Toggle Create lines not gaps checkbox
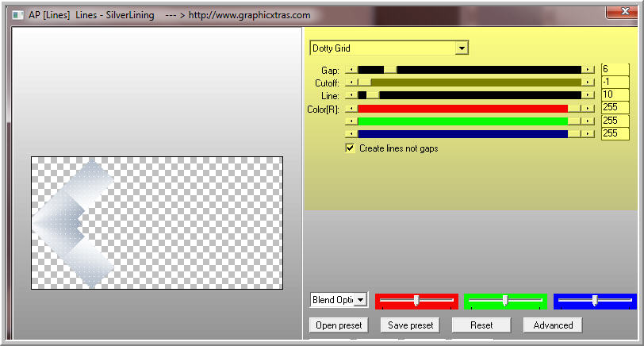 (x=350, y=148)
